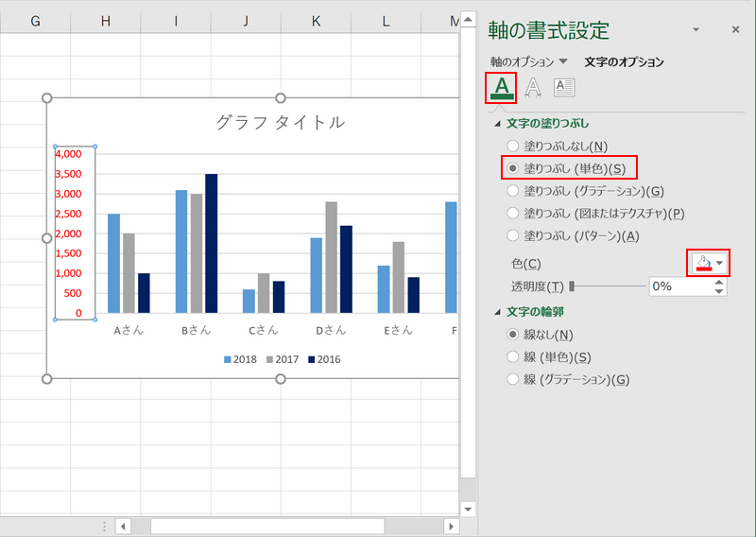Click the Eさん category label
This screenshot has width=756, height=537.
point(398,331)
